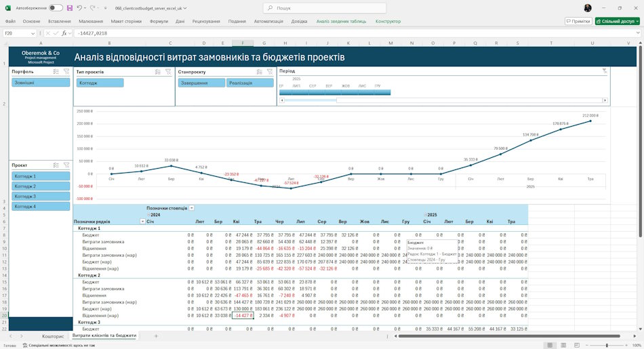The width and height of the screenshot is (644, 349).
Task: Clear the filter on the Період timeline
Action: (x=605, y=71)
